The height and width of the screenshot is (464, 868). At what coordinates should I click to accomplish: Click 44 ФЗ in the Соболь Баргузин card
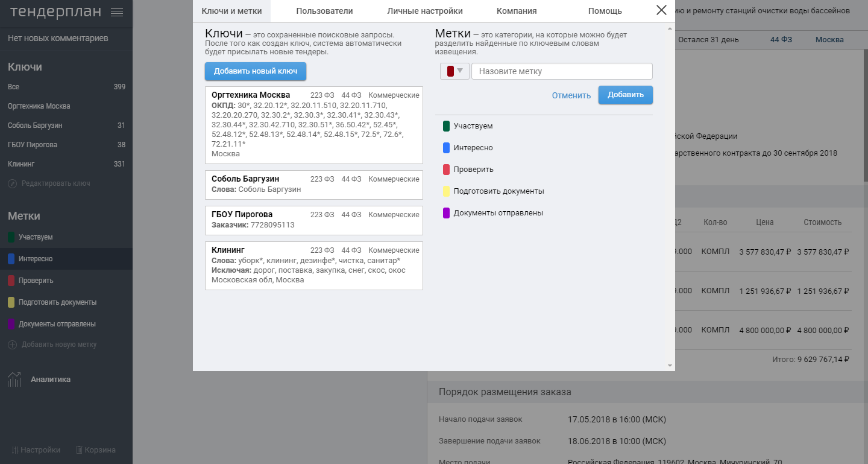[x=351, y=179]
